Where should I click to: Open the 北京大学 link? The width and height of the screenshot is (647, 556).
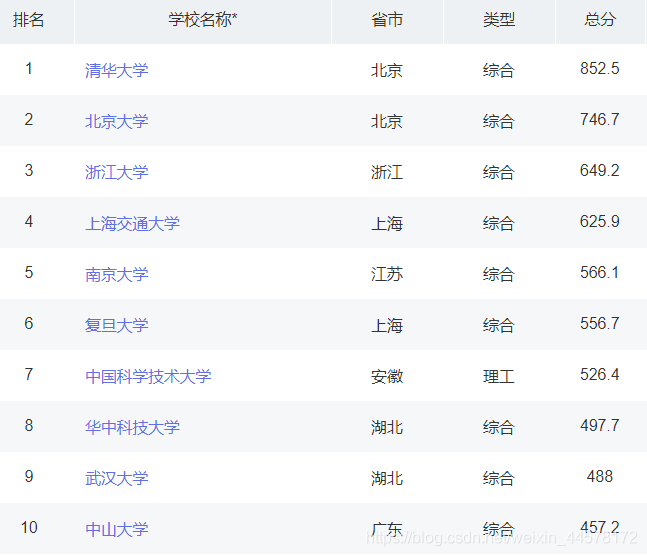pyautogui.click(x=116, y=121)
